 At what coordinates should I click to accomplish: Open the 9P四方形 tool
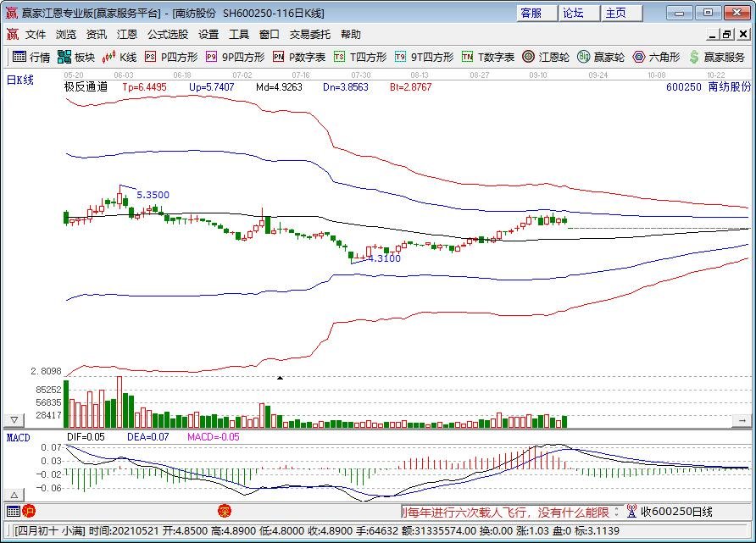point(236,57)
